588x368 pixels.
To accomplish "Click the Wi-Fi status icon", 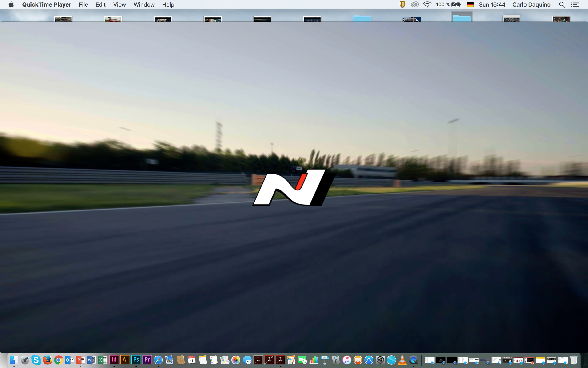I will click(x=427, y=5).
